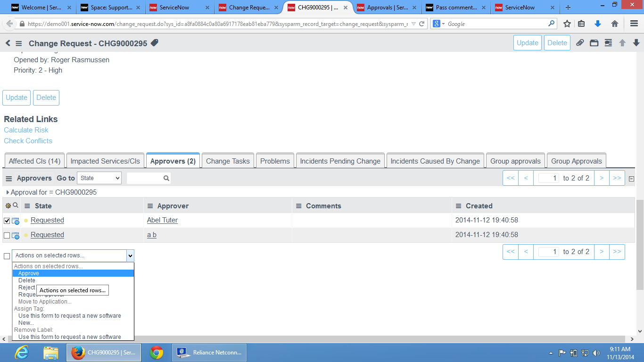Go to the next record with down arrow

pos(636,43)
